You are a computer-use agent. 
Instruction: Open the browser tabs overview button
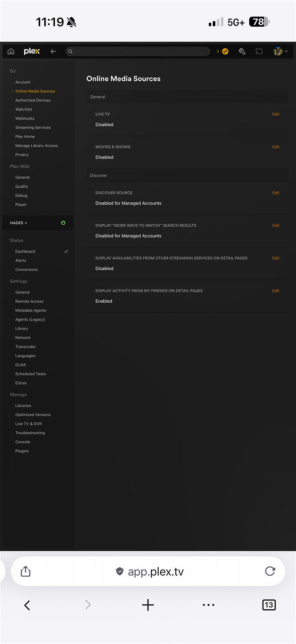pyautogui.click(x=269, y=605)
